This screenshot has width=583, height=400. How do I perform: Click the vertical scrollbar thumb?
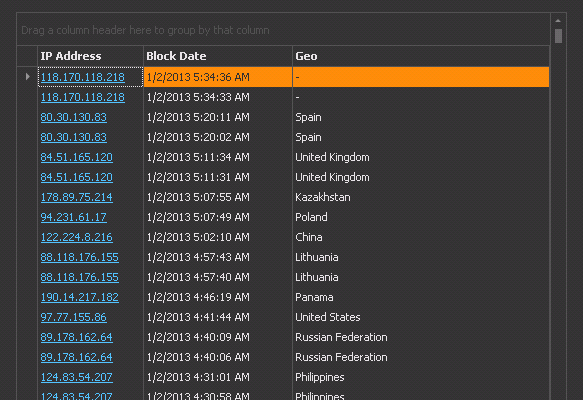[x=558, y=36]
